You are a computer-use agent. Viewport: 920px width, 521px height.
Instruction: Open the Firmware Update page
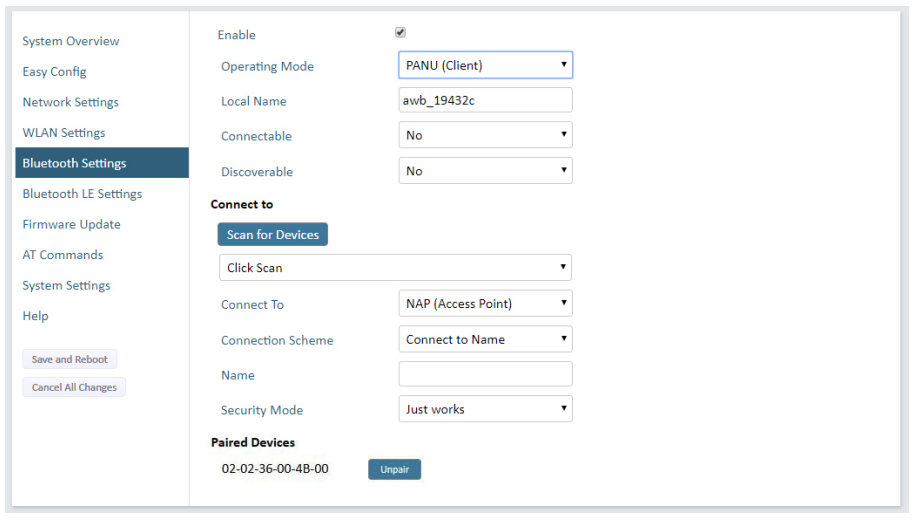[72, 224]
